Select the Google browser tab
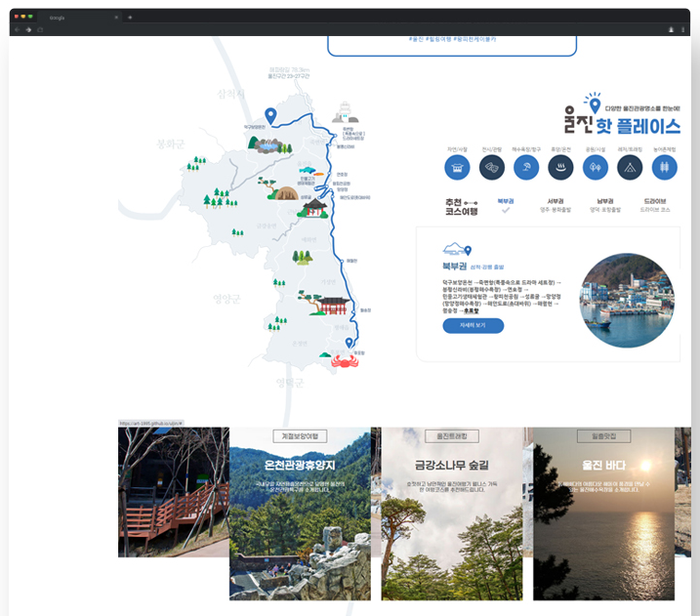 pyautogui.click(x=79, y=18)
